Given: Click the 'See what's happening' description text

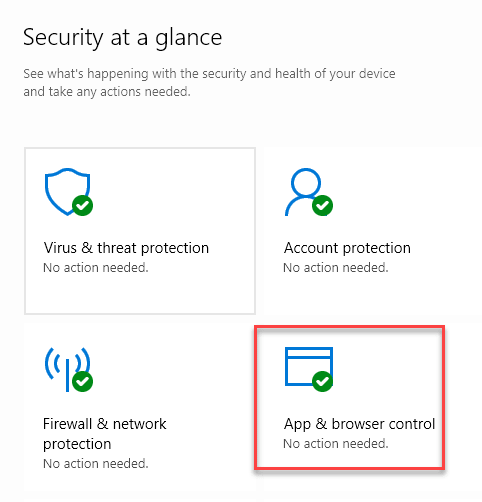Looking at the screenshot, I should (209, 82).
